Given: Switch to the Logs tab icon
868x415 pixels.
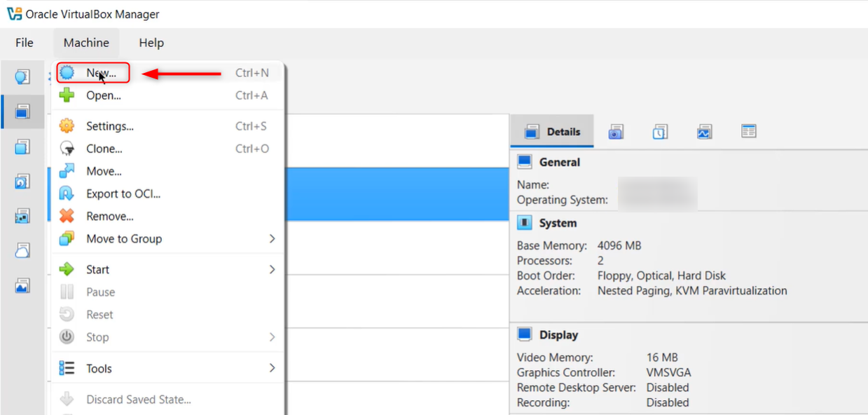Looking at the screenshot, I should [x=660, y=132].
